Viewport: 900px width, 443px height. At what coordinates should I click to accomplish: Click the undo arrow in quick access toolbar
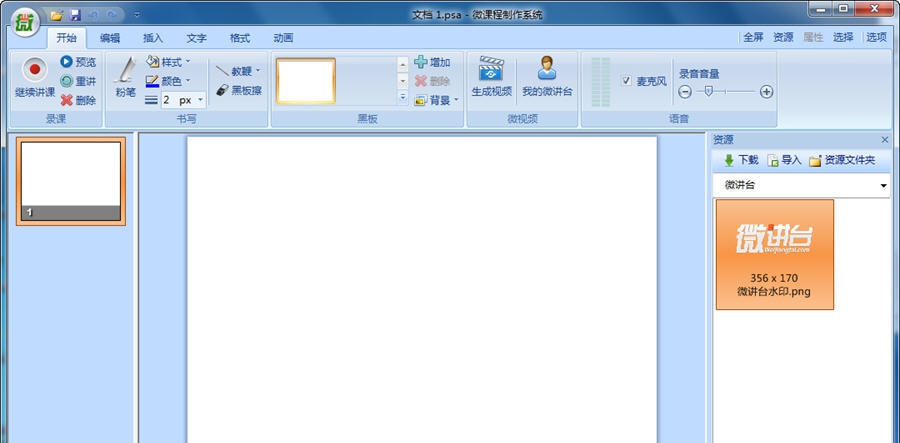click(x=94, y=15)
